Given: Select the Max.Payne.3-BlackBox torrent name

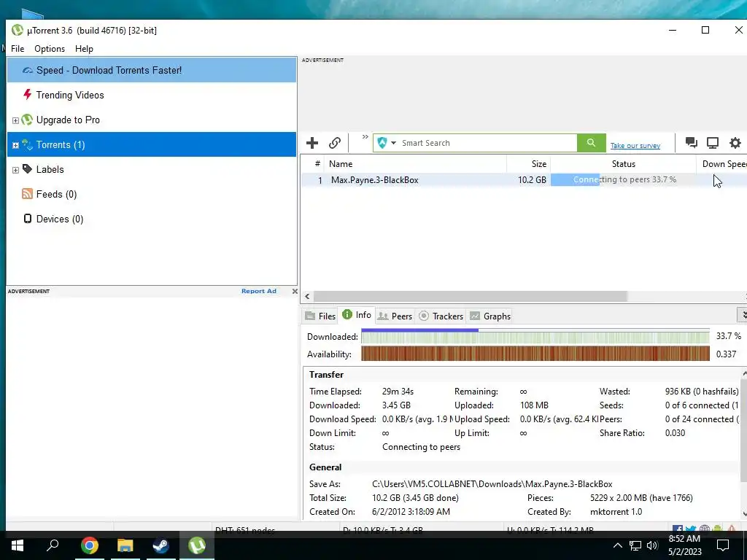Looking at the screenshot, I should tap(374, 180).
